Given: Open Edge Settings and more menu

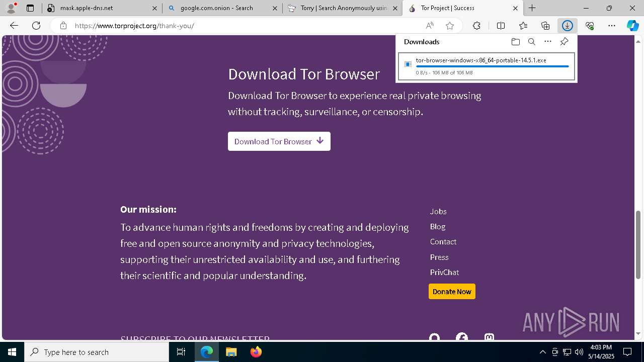Looking at the screenshot, I should pos(612,26).
